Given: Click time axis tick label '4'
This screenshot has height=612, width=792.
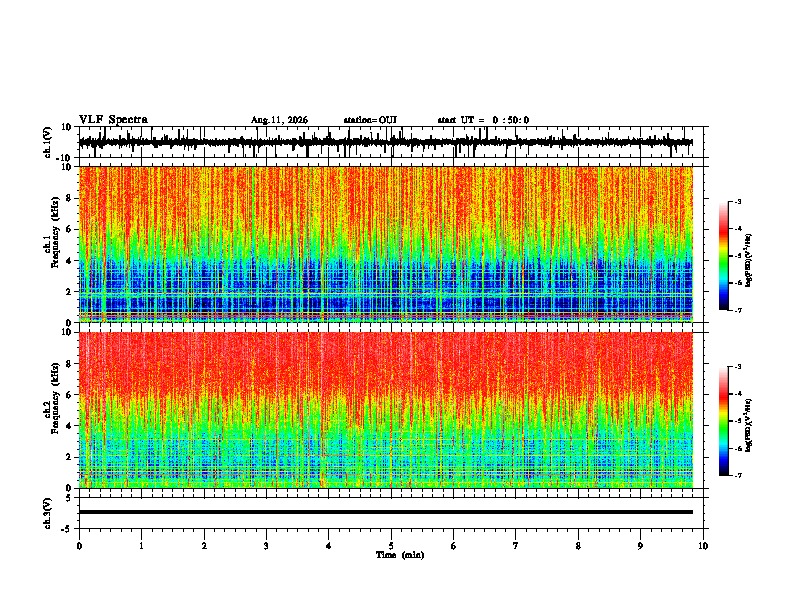Looking at the screenshot, I should coord(329,546).
